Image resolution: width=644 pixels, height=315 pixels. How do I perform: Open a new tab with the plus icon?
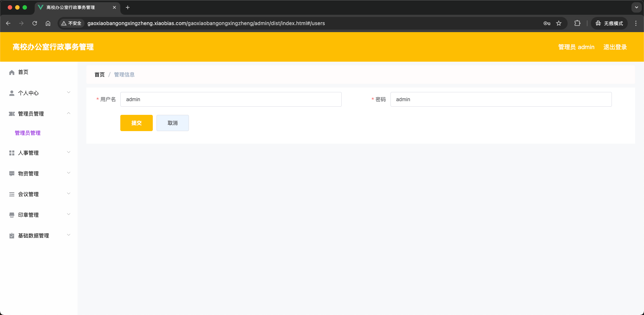pos(128,7)
